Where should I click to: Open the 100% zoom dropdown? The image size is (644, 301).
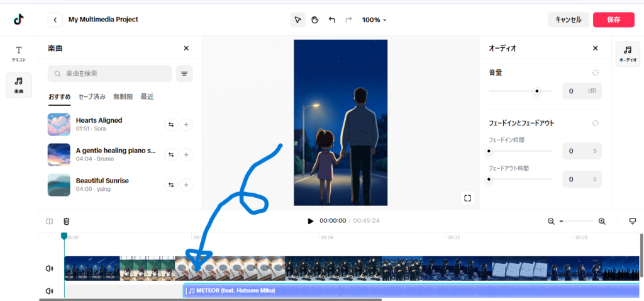coord(374,20)
